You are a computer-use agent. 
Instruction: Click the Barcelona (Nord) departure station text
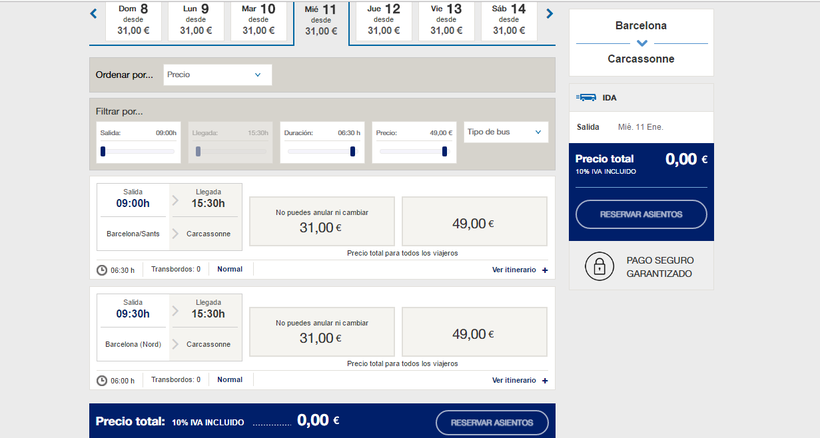tap(133, 344)
